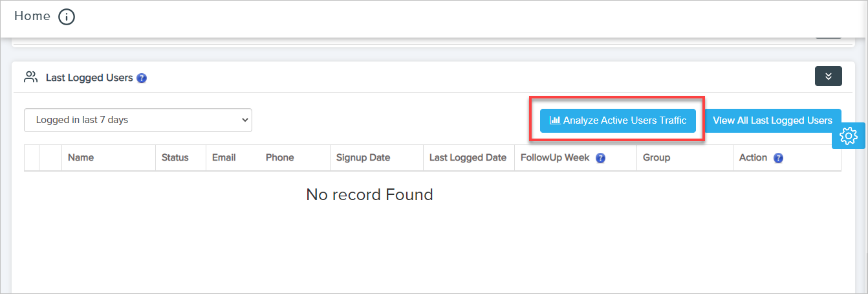
Task: Click View All Last Logged Users button
Action: [772, 120]
